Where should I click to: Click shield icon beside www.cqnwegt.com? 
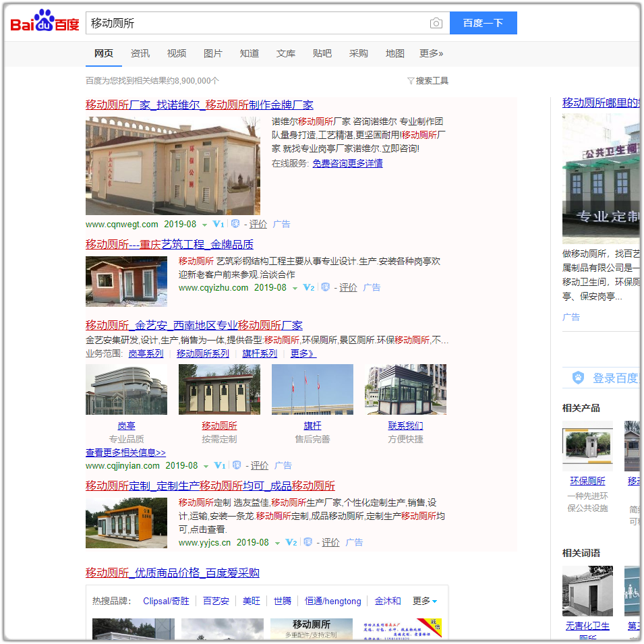[x=235, y=224]
